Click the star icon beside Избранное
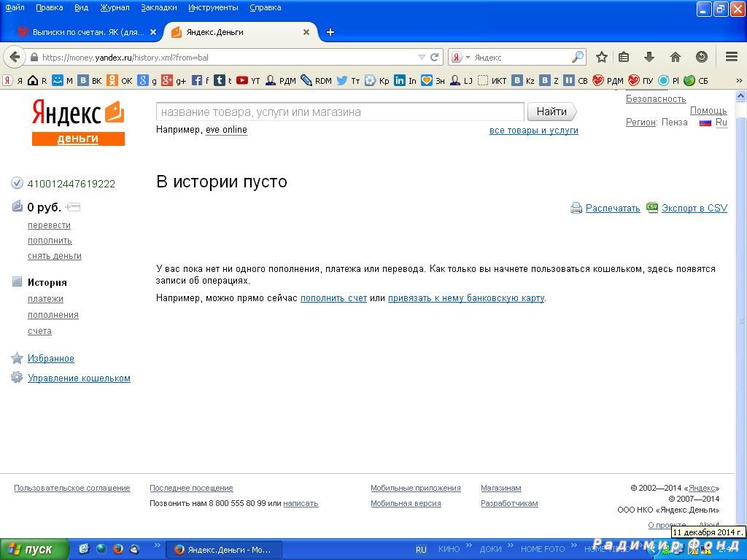 [x=17, y=358]
